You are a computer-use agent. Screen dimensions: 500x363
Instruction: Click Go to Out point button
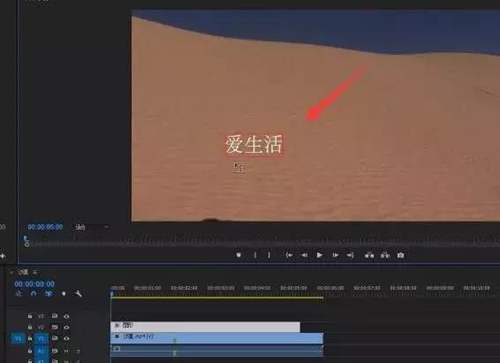[350, 255]
